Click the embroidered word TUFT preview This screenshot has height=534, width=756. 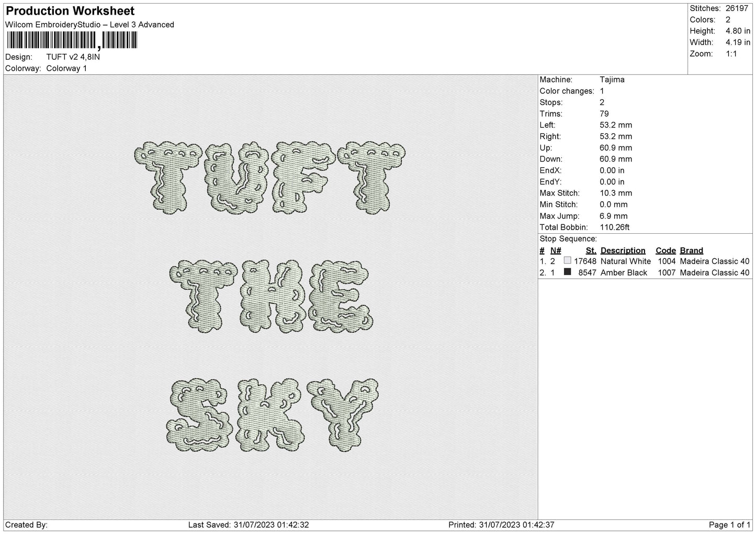click(270, 178)
